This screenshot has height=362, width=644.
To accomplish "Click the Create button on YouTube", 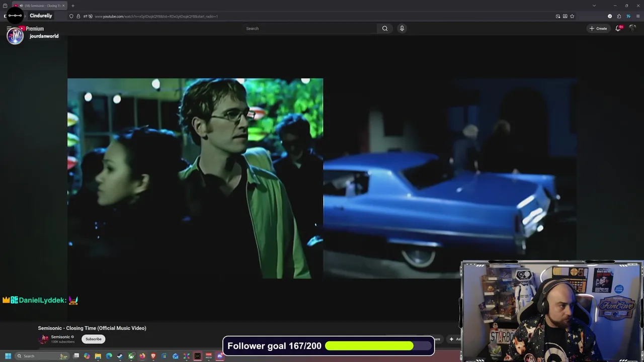I will [x=598, y=28].
